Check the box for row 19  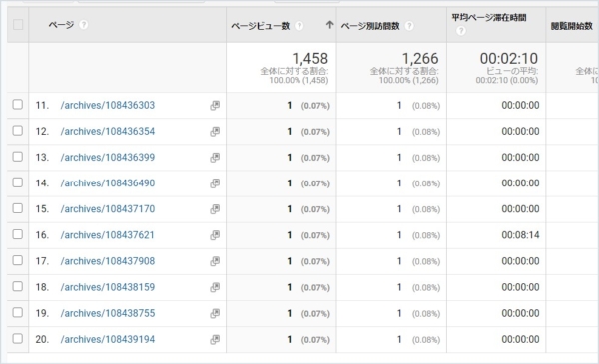coord(18,312)
